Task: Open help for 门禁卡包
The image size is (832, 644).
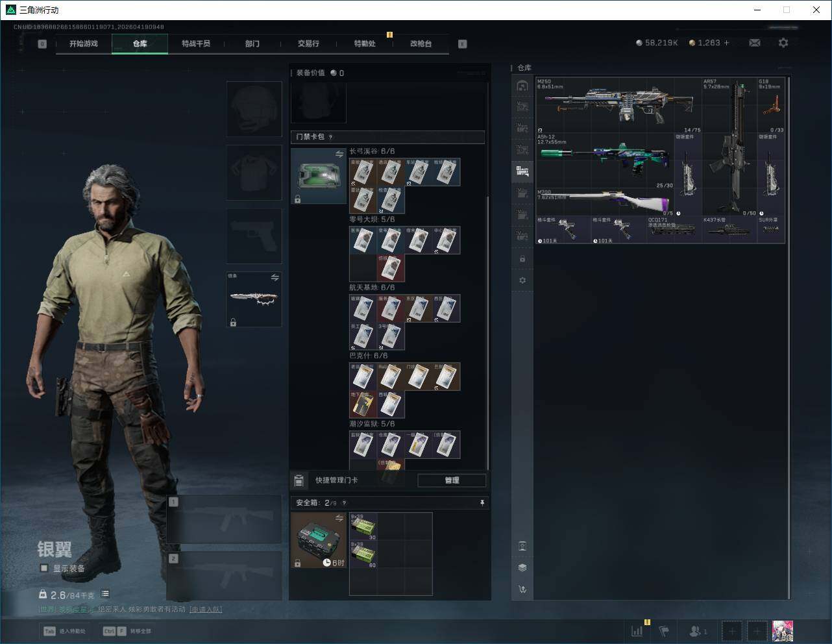Action: 331,137
